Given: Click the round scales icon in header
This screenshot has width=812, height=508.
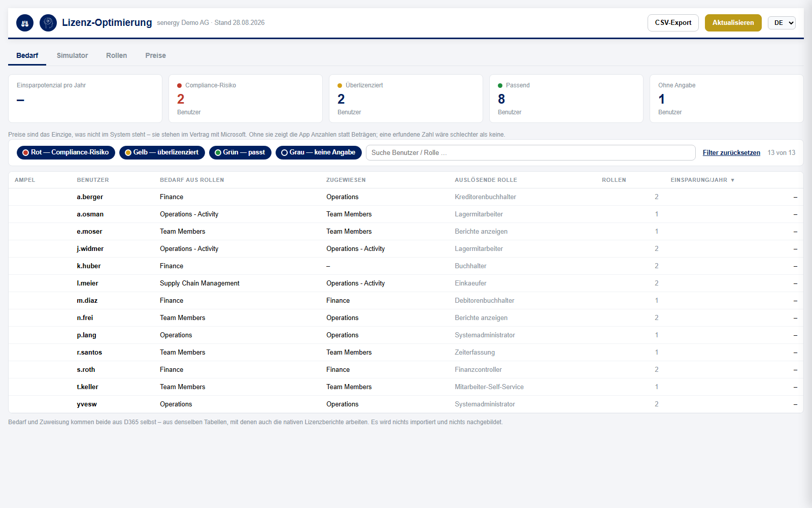Looking at the screenshot, I should 25,23.
